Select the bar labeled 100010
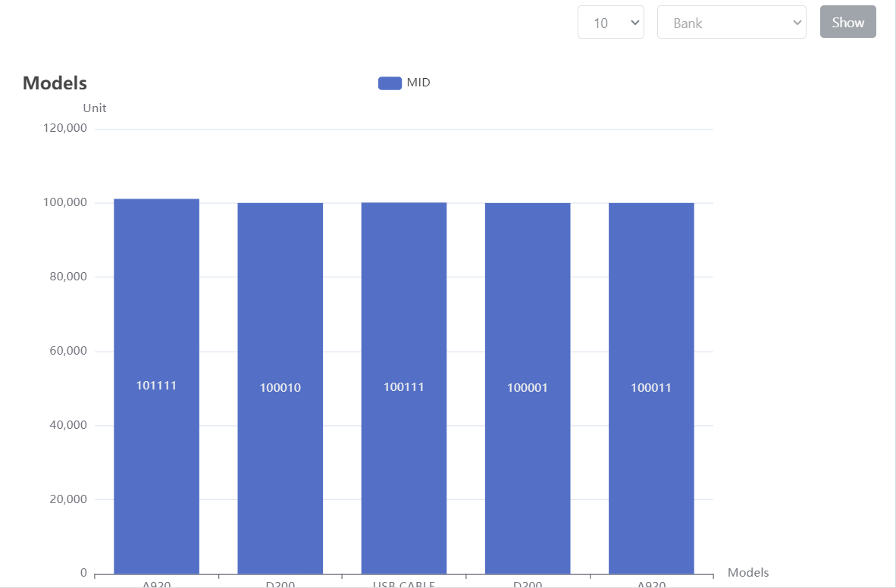The width and height of the screenshot is (896, 588). tap(280, 388)
